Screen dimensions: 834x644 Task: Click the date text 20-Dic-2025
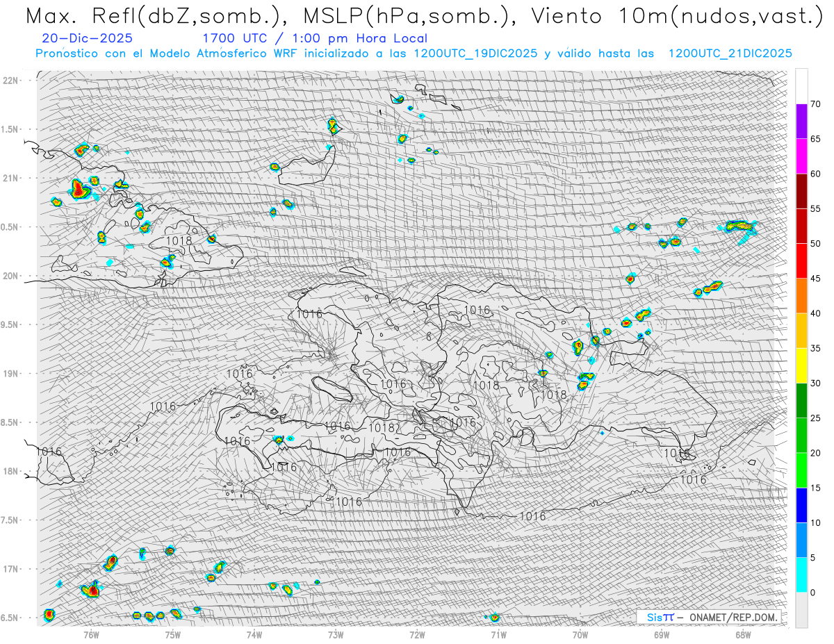(88, 39)
